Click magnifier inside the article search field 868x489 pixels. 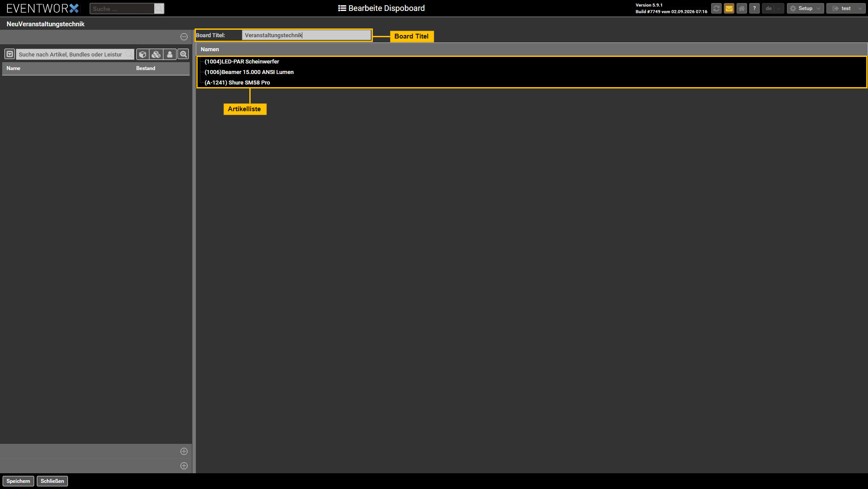(x=129, y=54)
